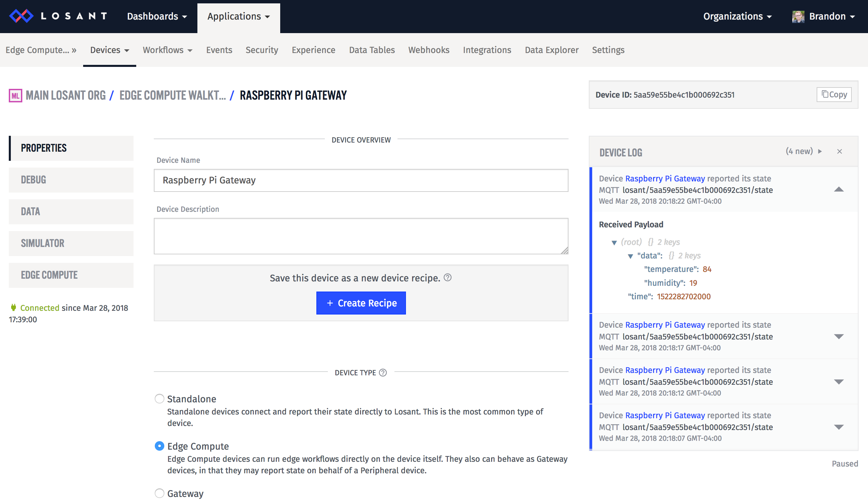Select the Gateway device type

coord(160,493)
